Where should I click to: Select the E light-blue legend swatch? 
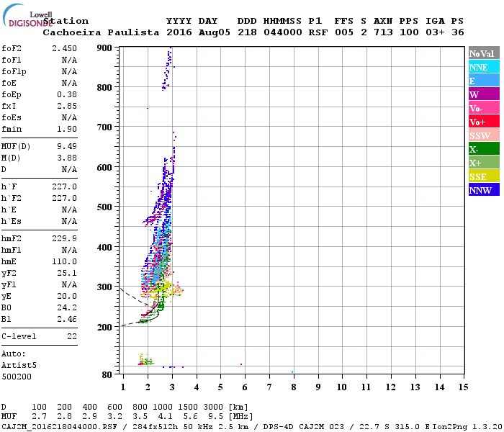[x=484, y=81]
